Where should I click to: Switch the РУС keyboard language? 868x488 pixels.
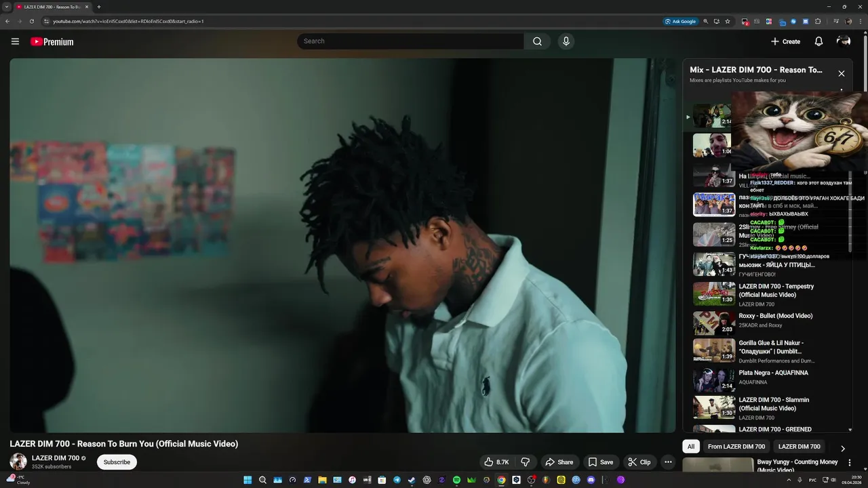click(812, 480)
